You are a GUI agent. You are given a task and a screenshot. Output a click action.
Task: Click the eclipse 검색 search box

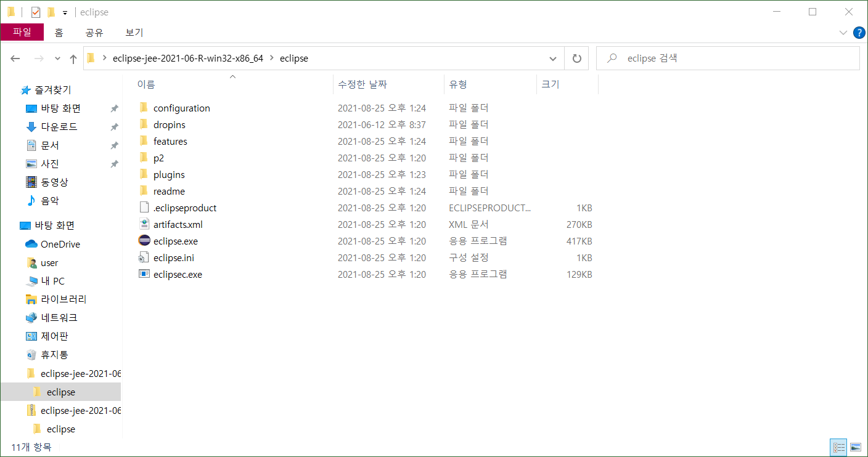(728, 59)
